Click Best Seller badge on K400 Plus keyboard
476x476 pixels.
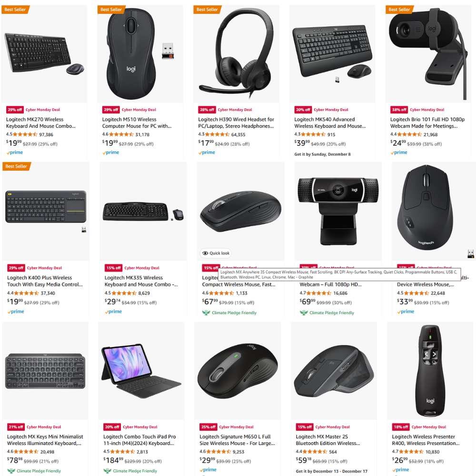[16, 166]
